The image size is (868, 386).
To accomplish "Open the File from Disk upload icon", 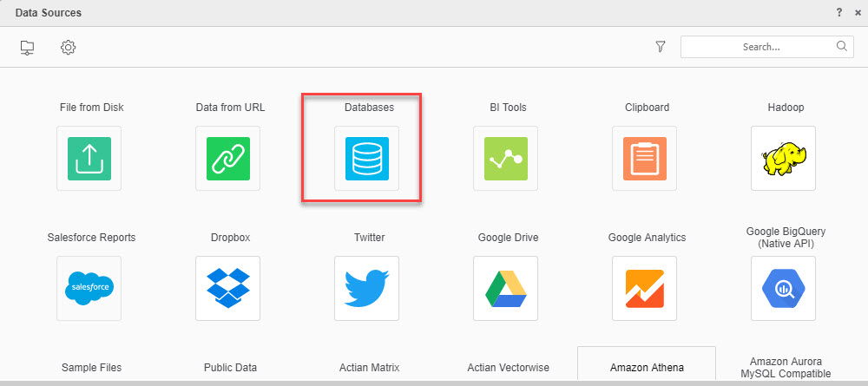I will [89, 159].
